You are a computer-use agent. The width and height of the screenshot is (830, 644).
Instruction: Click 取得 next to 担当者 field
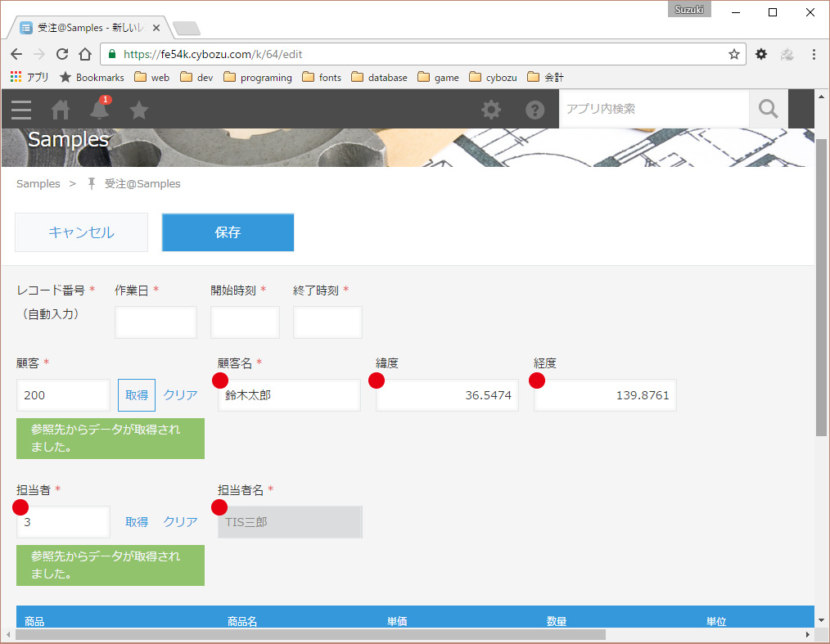point(137,522)
